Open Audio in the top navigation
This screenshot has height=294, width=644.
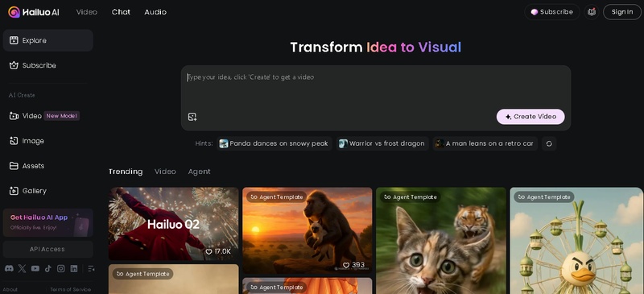[155, 12]
